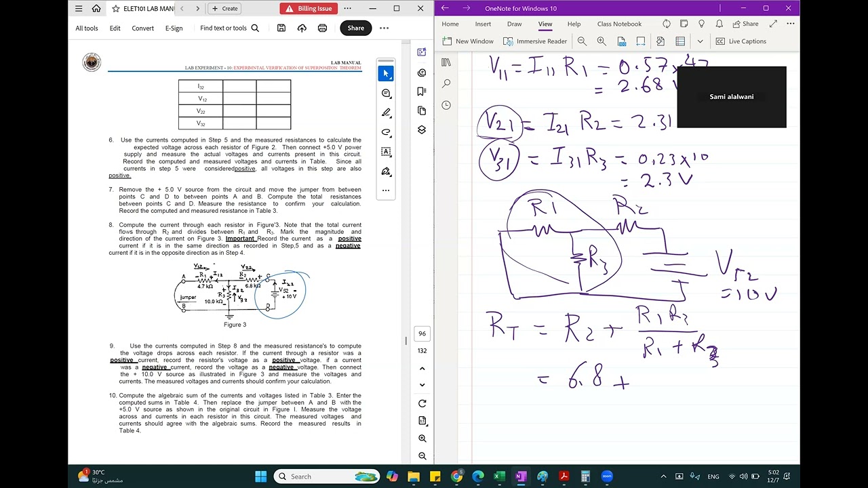The width and height of the screenshot is (868, 488).
Task: Open page display options dropdown
Action: (x=422, y=421)
